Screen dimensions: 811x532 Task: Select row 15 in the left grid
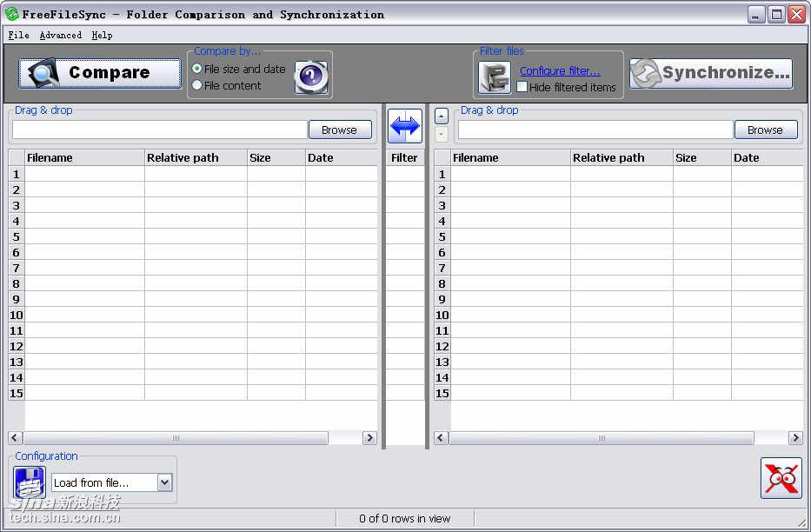click(16, 393)
